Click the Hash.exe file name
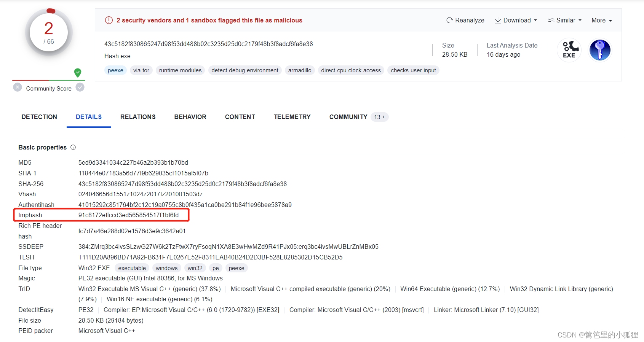The width and height of the screenshot is (644, 342). pos(117,56)
